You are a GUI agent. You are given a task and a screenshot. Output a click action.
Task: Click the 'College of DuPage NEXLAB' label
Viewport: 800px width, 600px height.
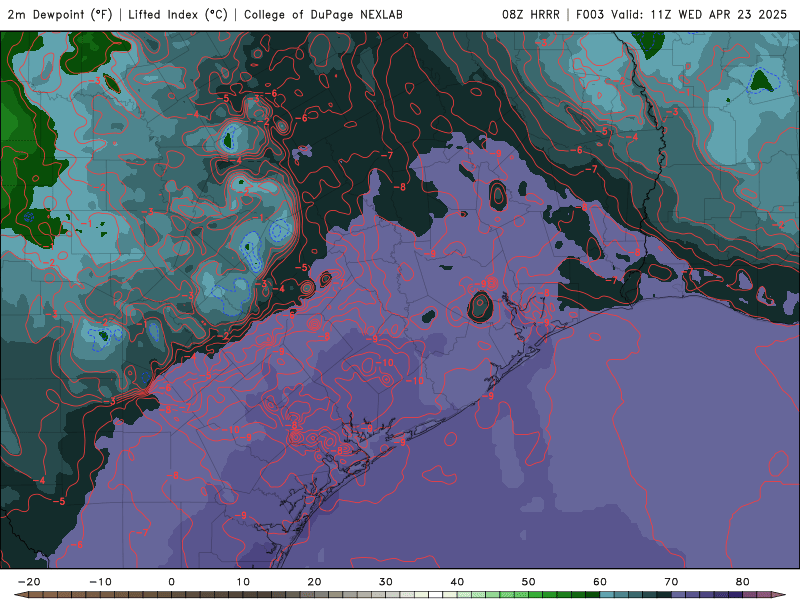pos(323,14)
